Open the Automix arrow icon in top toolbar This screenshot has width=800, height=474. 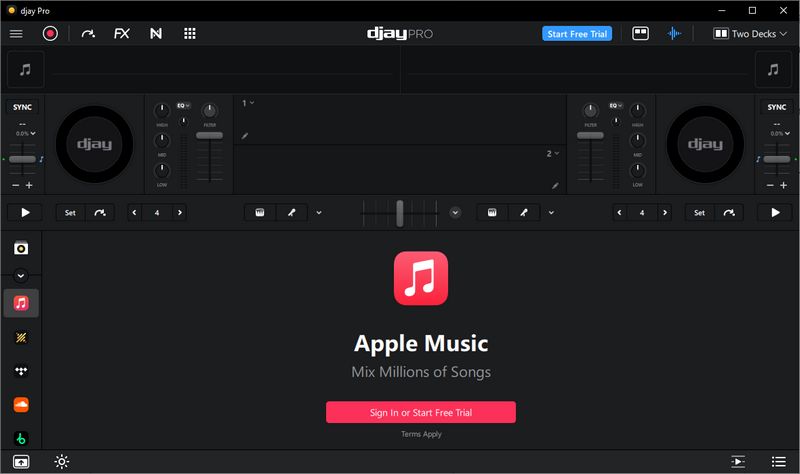click(88, 34)
